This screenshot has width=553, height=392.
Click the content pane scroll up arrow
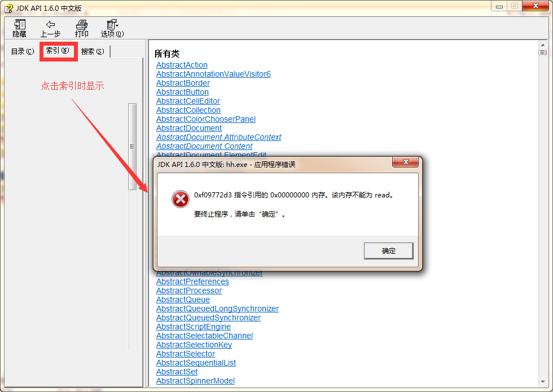543,45
